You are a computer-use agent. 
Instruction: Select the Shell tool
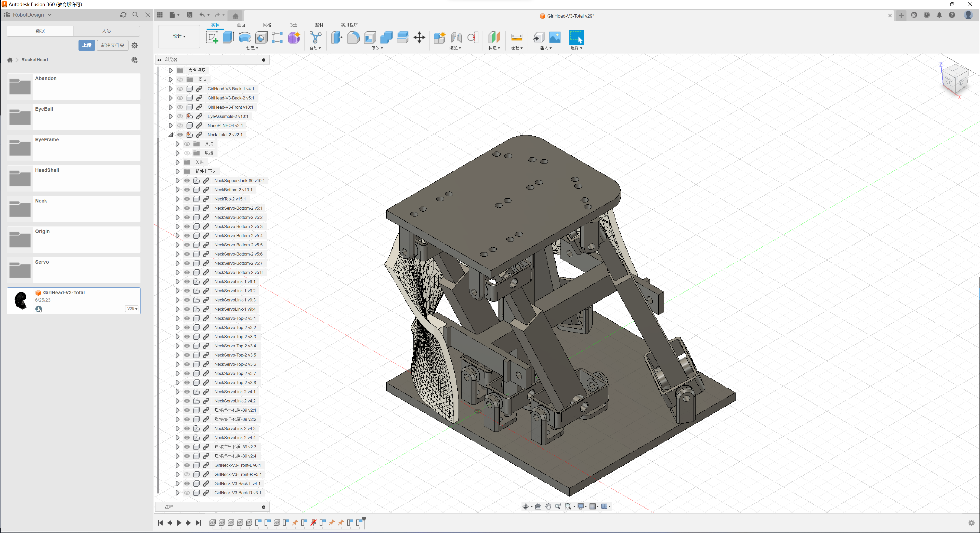(370, 37)
